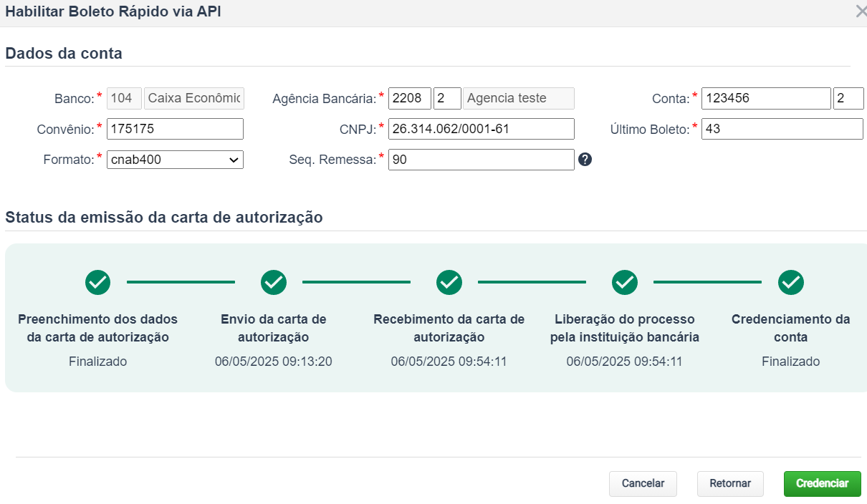Image resolution: width=867 pixels, height=504 pixels.
Task: Click the help icon beside Seq. Remessa
Action: pyautogui.click(x=585, y=160)
